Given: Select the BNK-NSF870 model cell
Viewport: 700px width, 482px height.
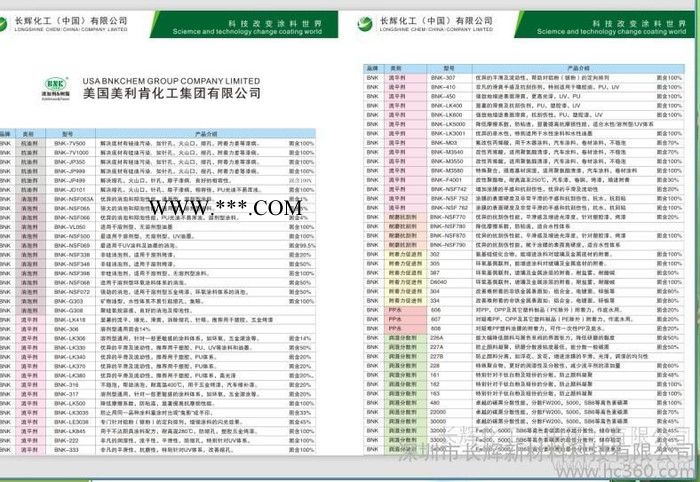Looking at the screenshot, I should point(448,236).
